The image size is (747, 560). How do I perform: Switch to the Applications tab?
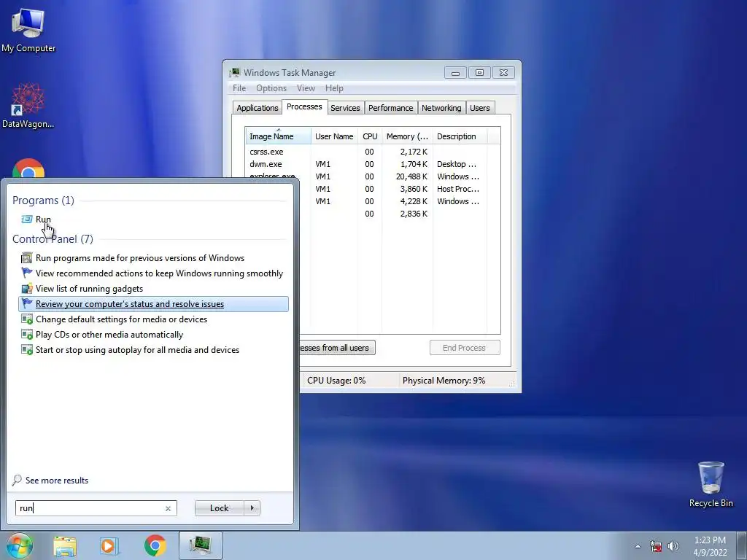(x=258, y=108)
